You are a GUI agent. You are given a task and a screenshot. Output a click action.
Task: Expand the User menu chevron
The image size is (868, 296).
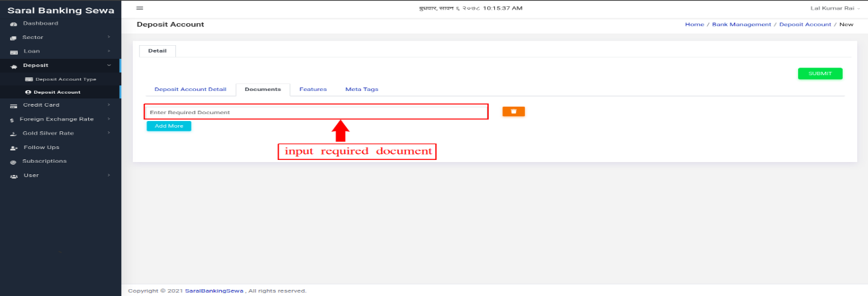[x=109, y=176]
